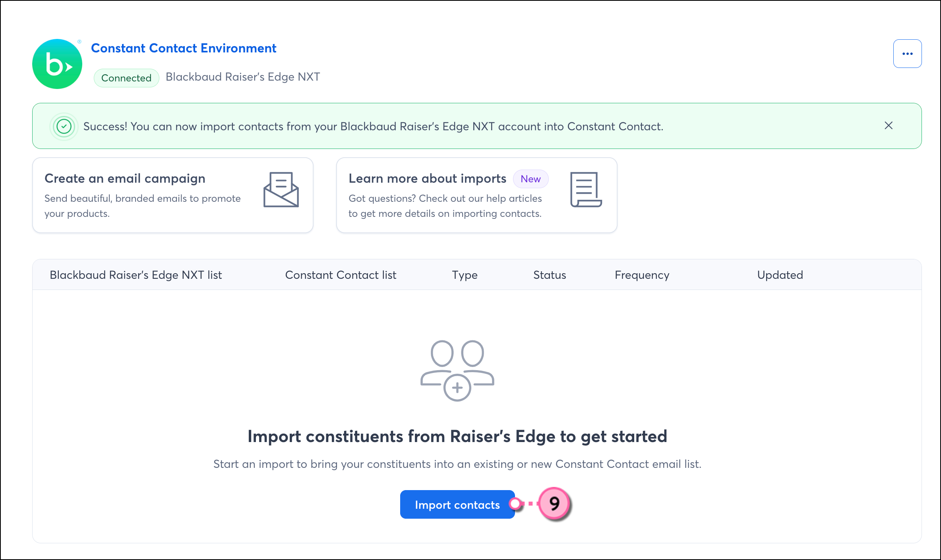The height and width of the screenshot is (560, 941).
Task: Click the document scroll help icon
Action: click(x=586, y=189)
